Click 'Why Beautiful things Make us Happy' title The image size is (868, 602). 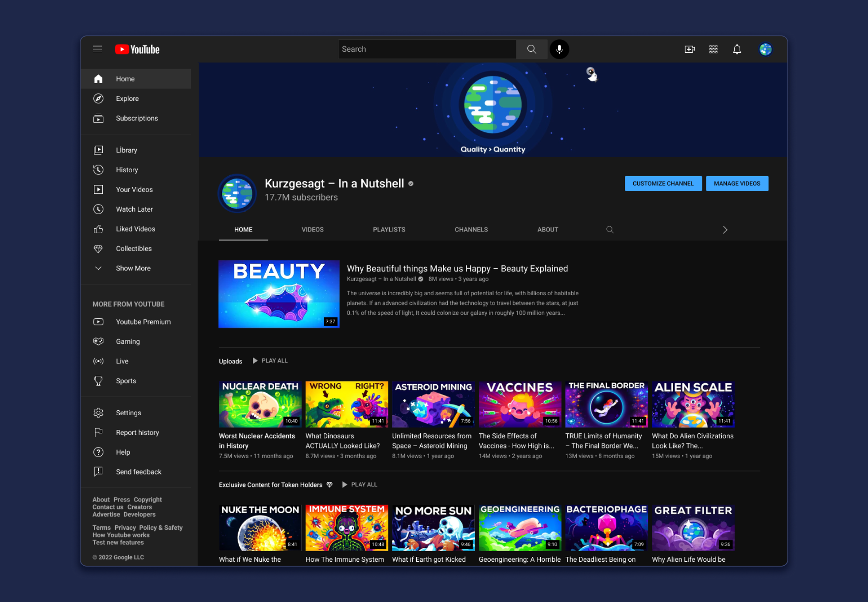pos(457,268)
